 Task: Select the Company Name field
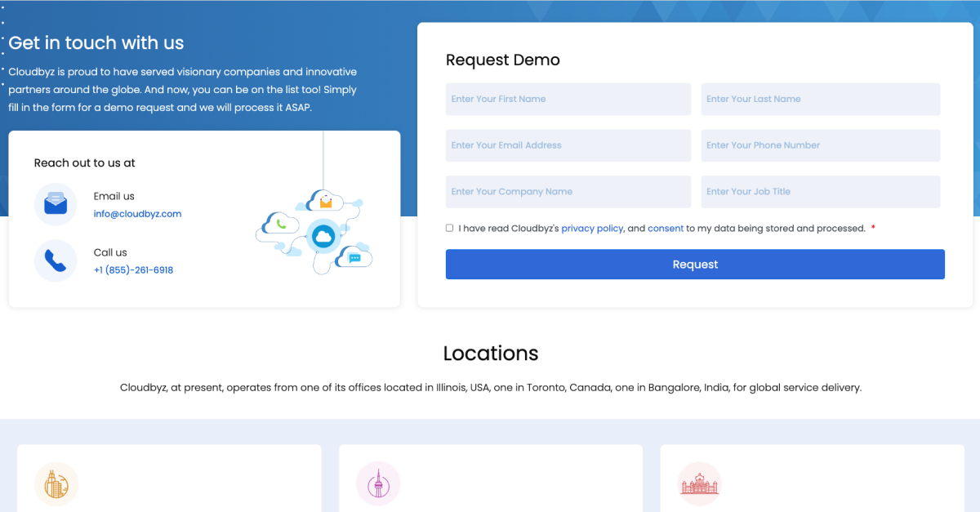(x=568, y=192)
